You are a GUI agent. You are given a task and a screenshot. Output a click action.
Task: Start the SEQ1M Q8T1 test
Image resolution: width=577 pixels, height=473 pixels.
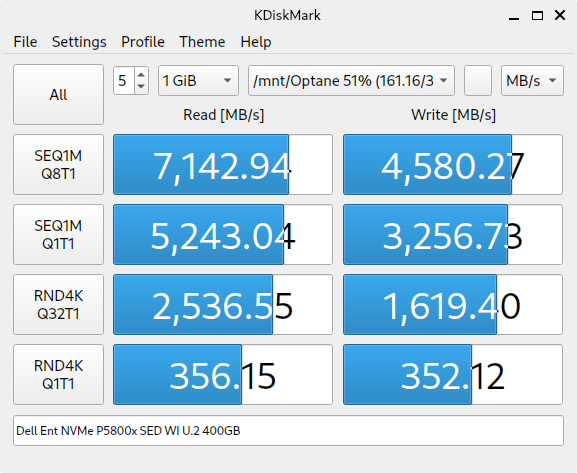[59, 165]
